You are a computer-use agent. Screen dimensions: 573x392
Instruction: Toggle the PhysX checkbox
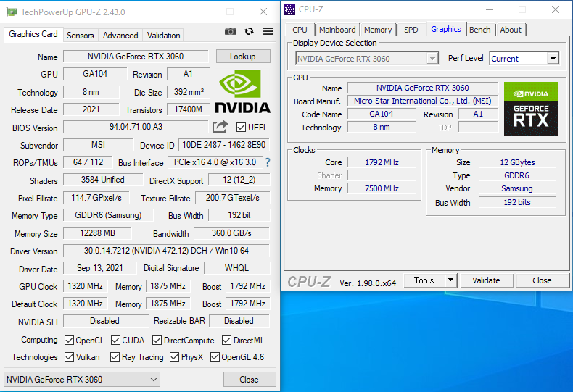(x=174, y=356)
